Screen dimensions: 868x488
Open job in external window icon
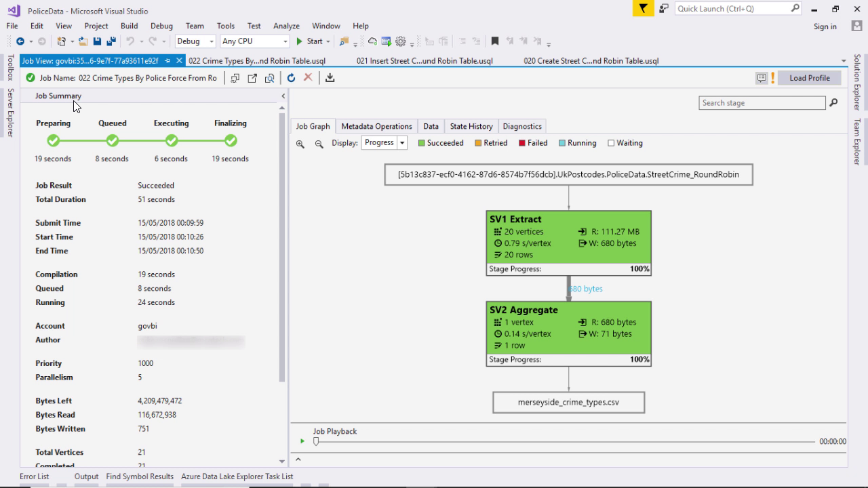point(252,78)
